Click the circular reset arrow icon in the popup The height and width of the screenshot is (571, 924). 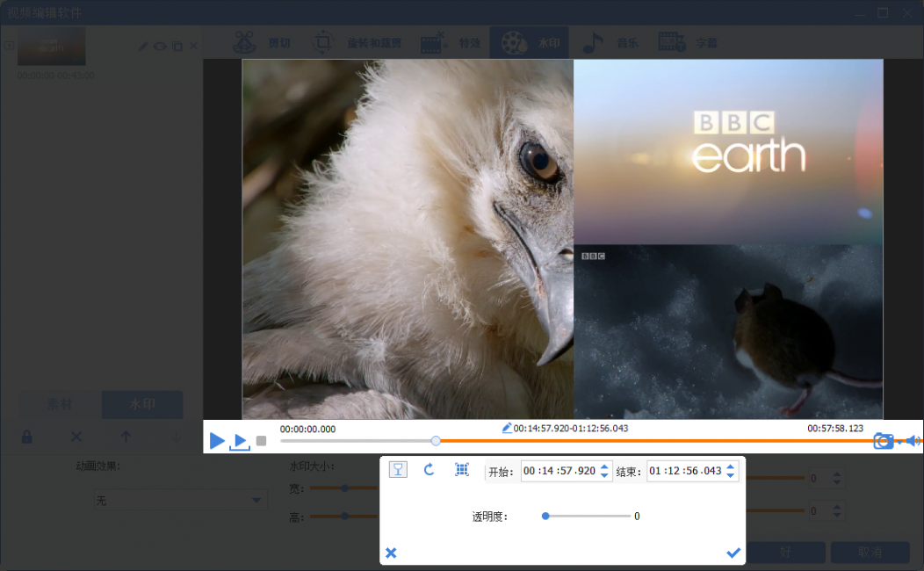pyautogui.click(x=429, y=470)
